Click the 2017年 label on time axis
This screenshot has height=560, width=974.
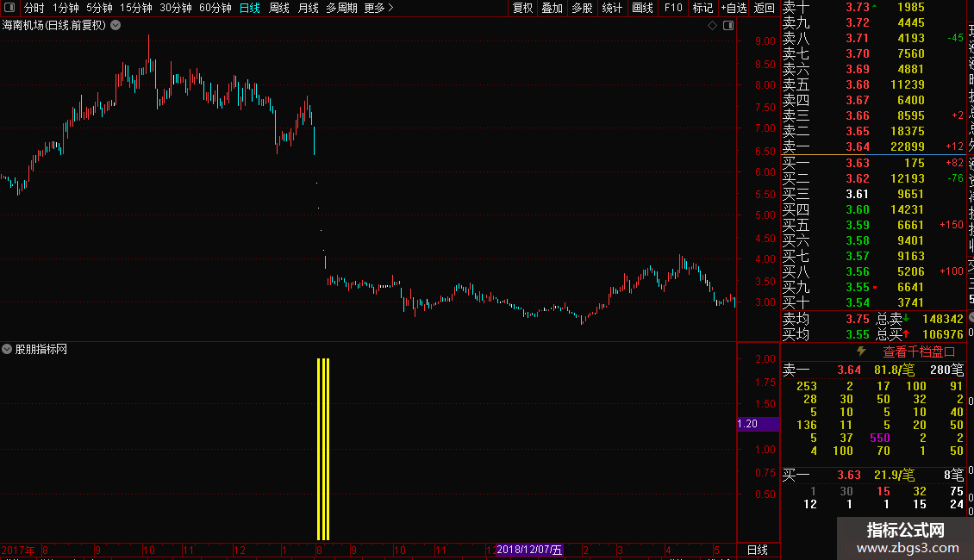pyautogui.click(x=18, y=550)
